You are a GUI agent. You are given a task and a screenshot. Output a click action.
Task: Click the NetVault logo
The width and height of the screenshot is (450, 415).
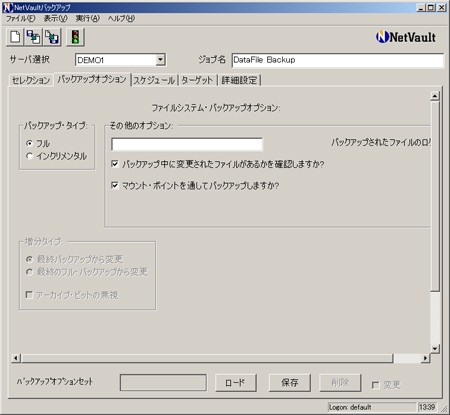(x=405, y=37)
